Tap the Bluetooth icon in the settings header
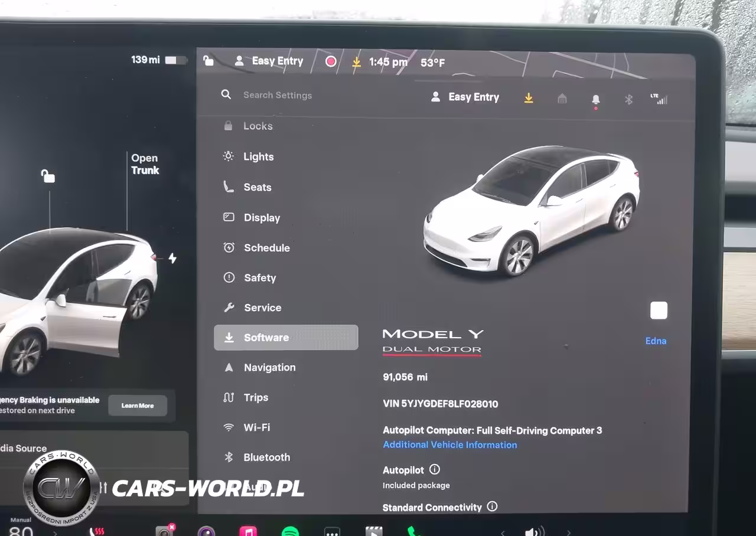Viewport: 756px width, 536px height. pos(628,99)
